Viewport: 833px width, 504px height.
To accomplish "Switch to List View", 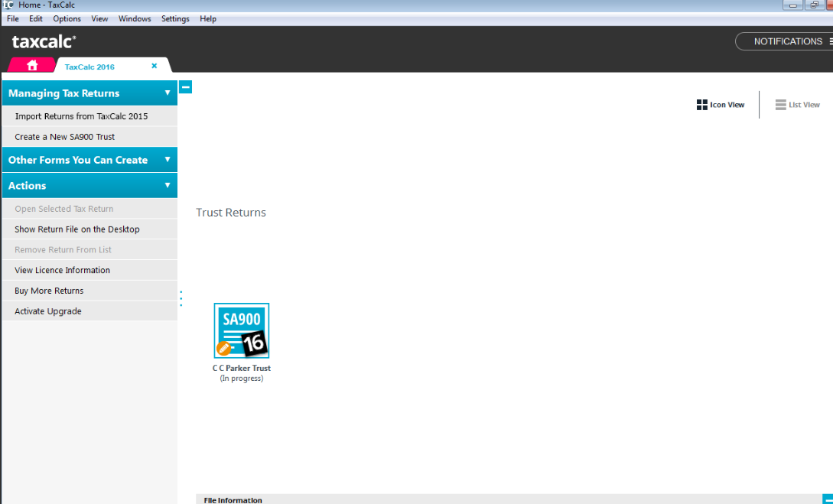I will tap(797, 105).
